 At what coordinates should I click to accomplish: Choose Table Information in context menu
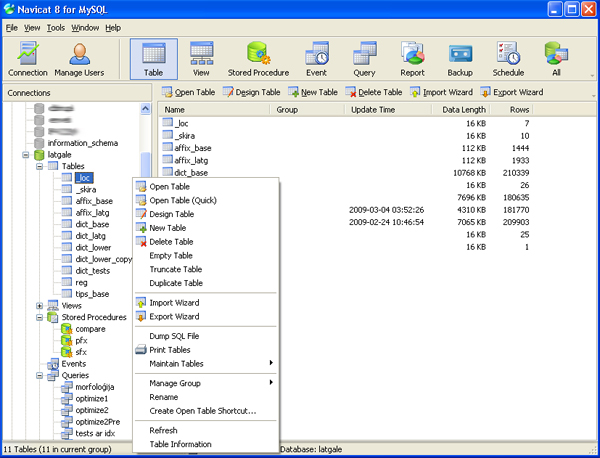pos(205,444)
